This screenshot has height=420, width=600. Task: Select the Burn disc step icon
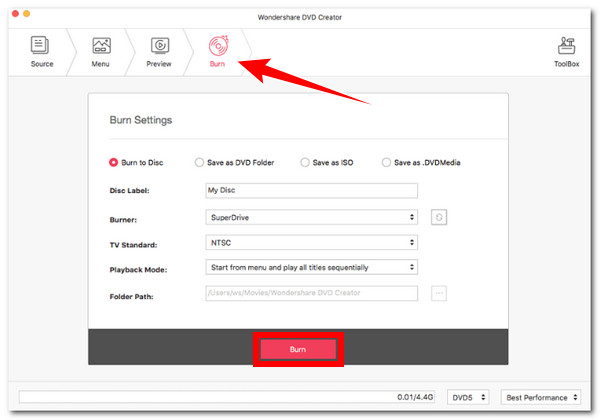click(218, 46)
